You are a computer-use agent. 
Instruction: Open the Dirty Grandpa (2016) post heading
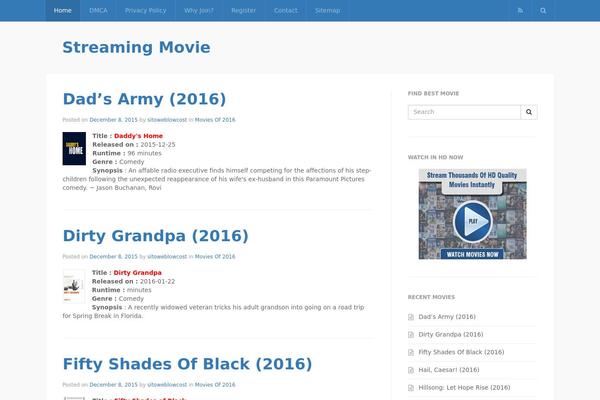pos(156,236)
